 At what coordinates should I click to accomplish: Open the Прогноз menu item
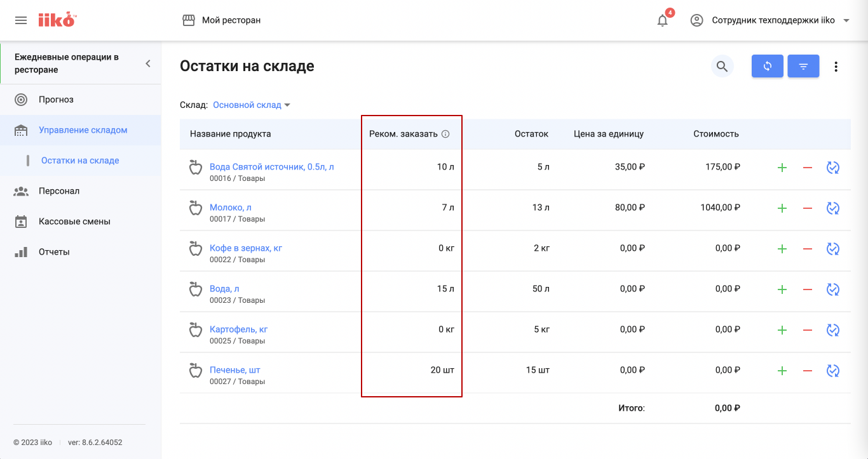[x=56, y=100]
